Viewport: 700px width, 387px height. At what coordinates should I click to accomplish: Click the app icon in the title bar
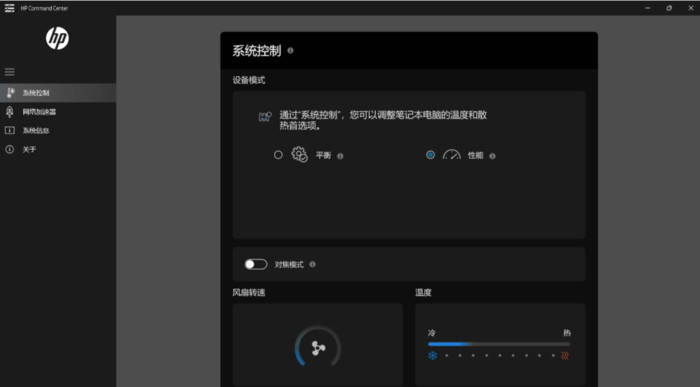[9, 8]
